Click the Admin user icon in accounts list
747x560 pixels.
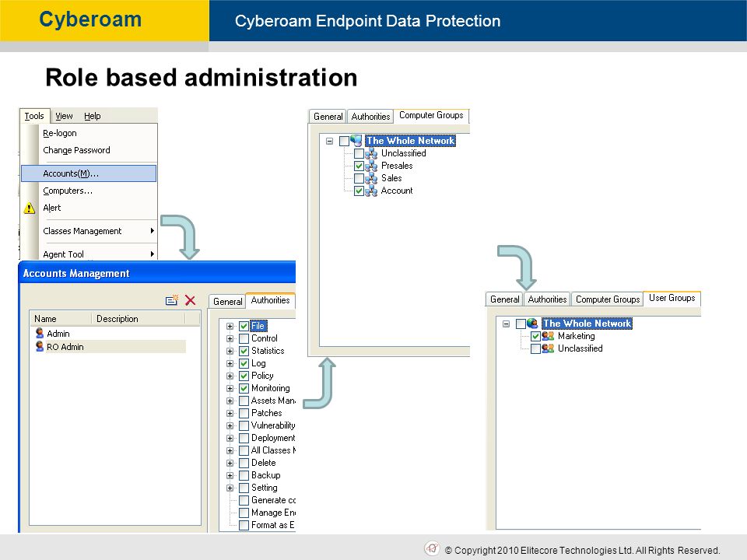(40, 334)
